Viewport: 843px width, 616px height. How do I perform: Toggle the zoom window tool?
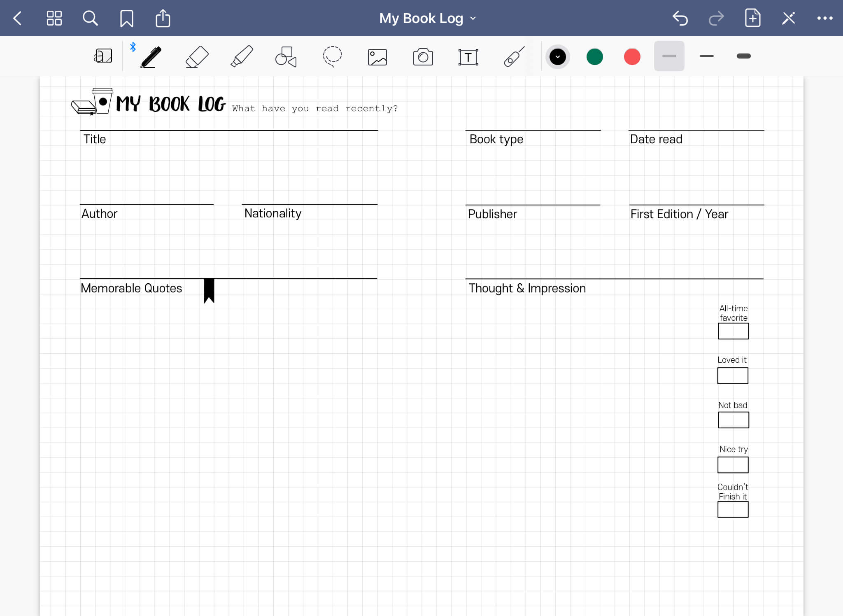[103, 56]
